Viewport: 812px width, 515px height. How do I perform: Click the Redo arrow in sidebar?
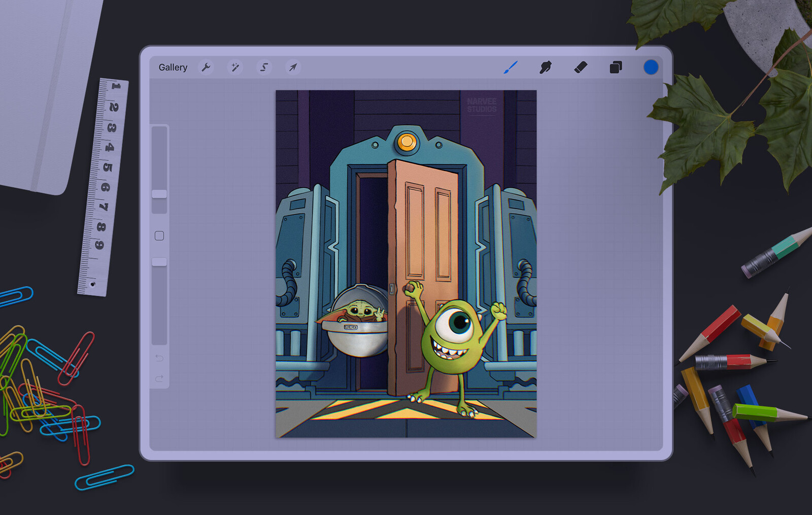pyautogui.click(x=159, y=379)
